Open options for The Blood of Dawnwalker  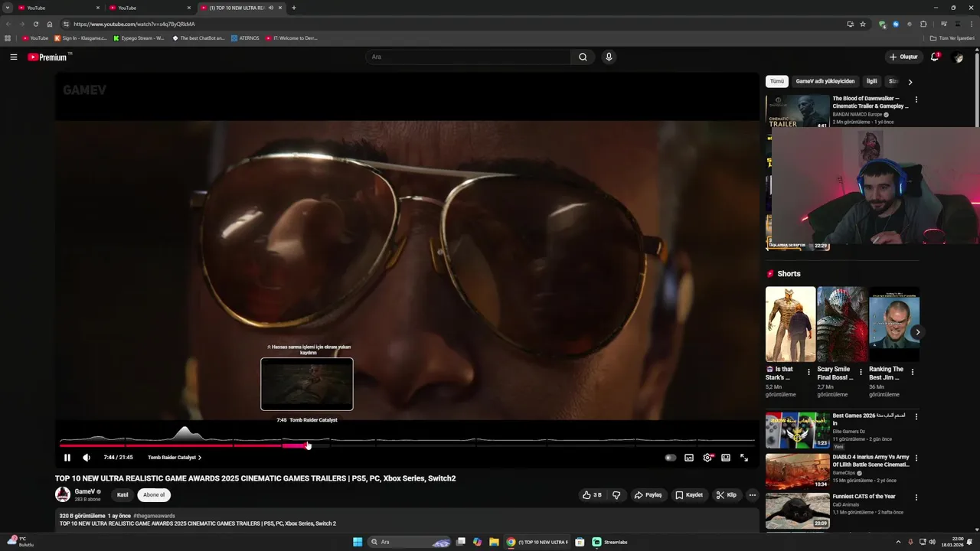click(x=916, y=99)
